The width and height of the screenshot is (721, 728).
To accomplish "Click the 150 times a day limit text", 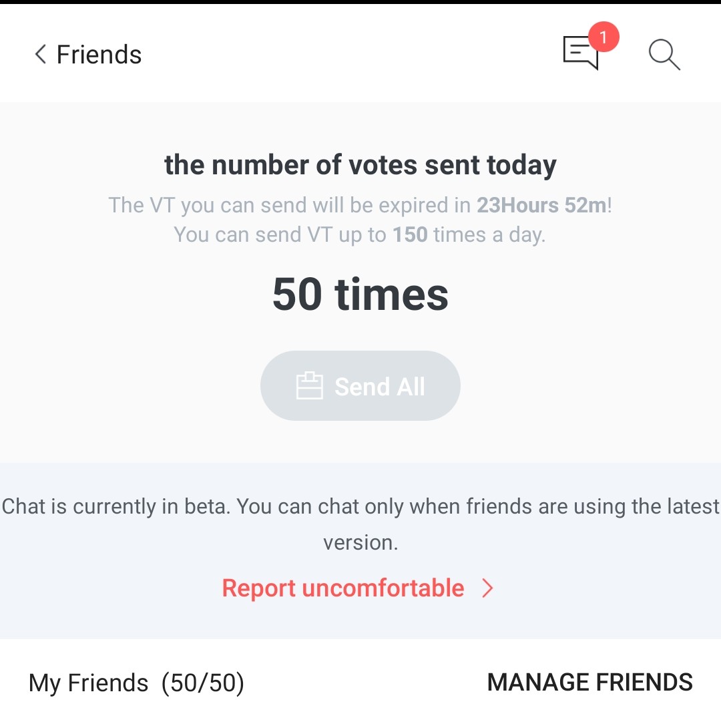I will (469, 234).
